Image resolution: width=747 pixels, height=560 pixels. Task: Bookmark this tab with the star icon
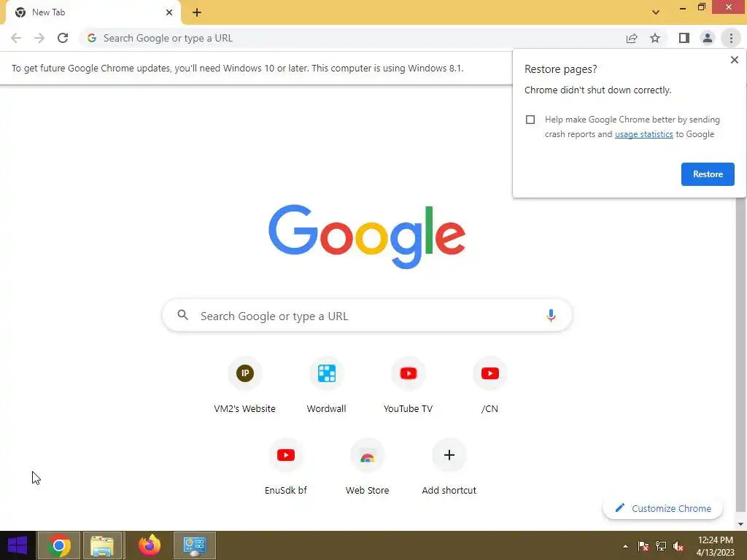[655, 38]
